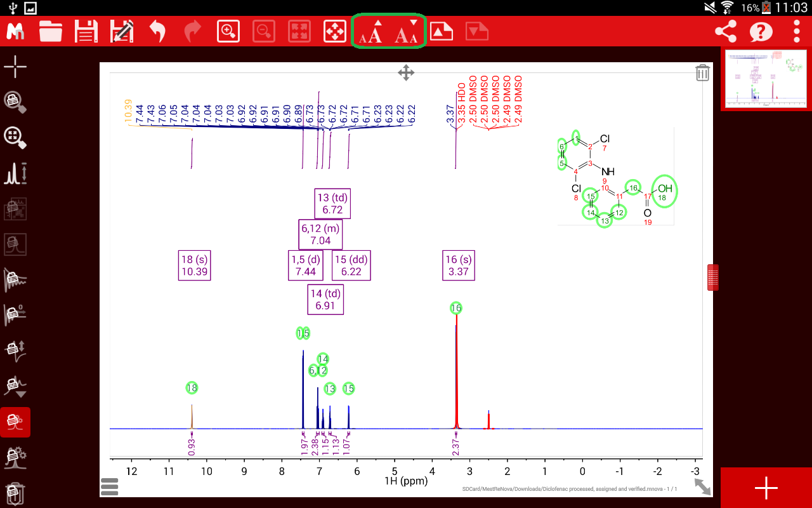812x508 pixels.
Task: Save the spectrum using the floppy disk icon
Action: (x=86, y=31)
